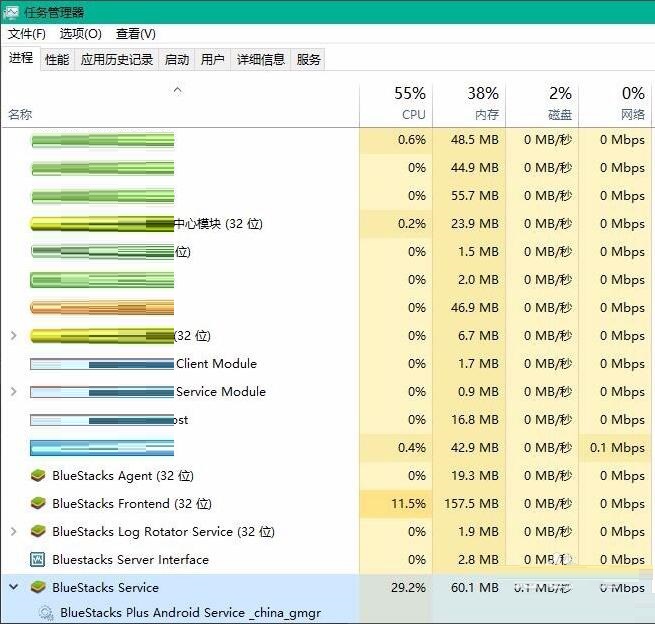Collapse the BlueStacks Service process group

[x=13, y=587]
